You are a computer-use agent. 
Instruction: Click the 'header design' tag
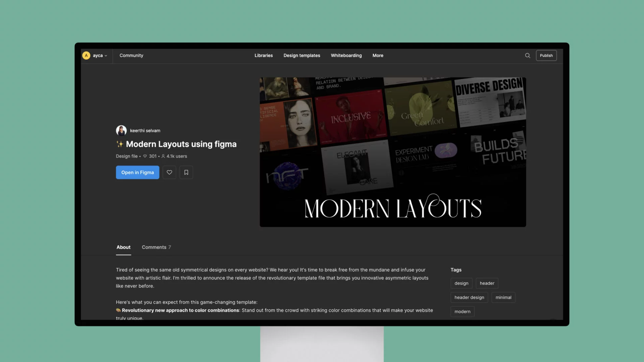click(x=469, y=297)
